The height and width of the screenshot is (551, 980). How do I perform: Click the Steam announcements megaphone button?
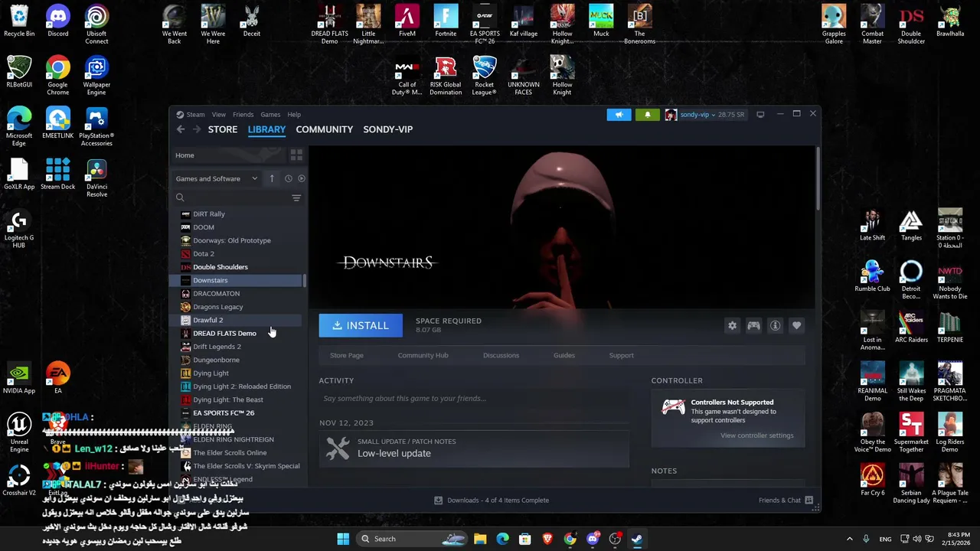pyautogui.click(x=619, y=115)
